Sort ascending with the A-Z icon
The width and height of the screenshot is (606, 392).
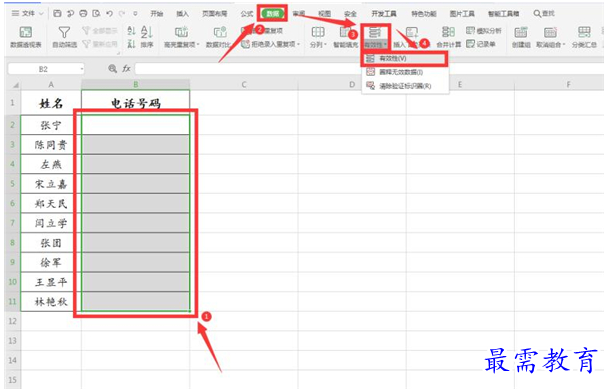tap(131, 31)
